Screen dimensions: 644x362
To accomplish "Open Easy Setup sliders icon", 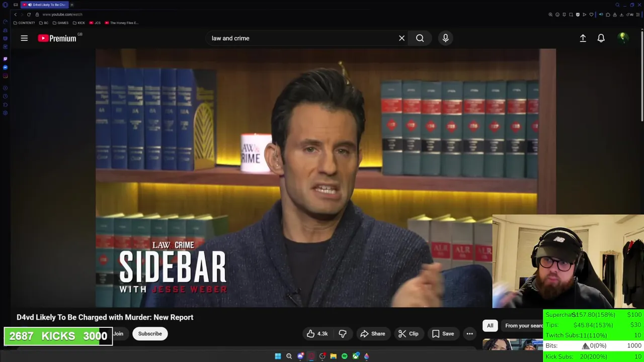I will point(638,15).
